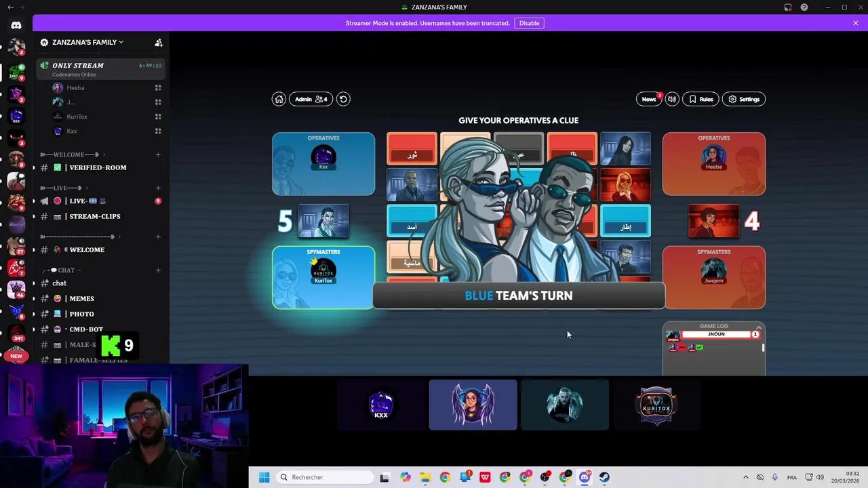Select user Heeba in voice channel
Screen dimensions: 868x488
point(75,87)
